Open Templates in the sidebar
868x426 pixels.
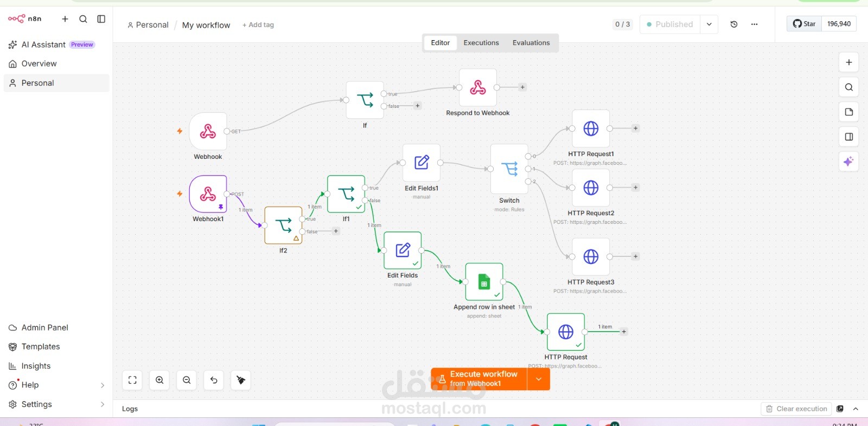[x=56, y=346]
